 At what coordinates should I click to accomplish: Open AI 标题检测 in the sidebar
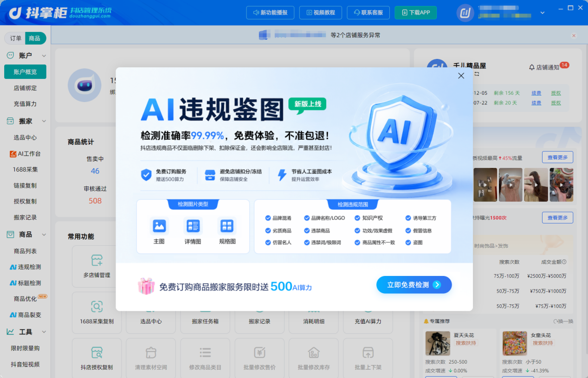click(25, 283)
